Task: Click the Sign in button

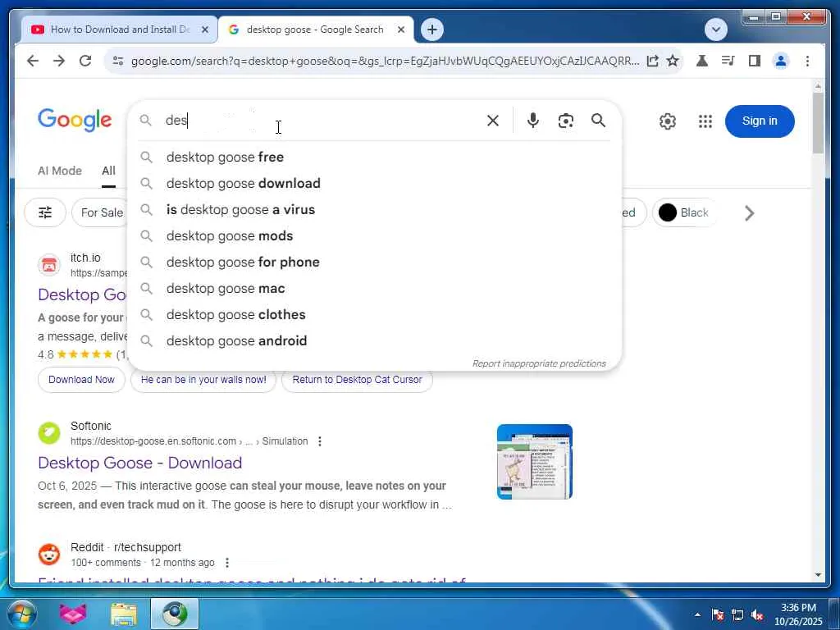Action: (759, 121)
